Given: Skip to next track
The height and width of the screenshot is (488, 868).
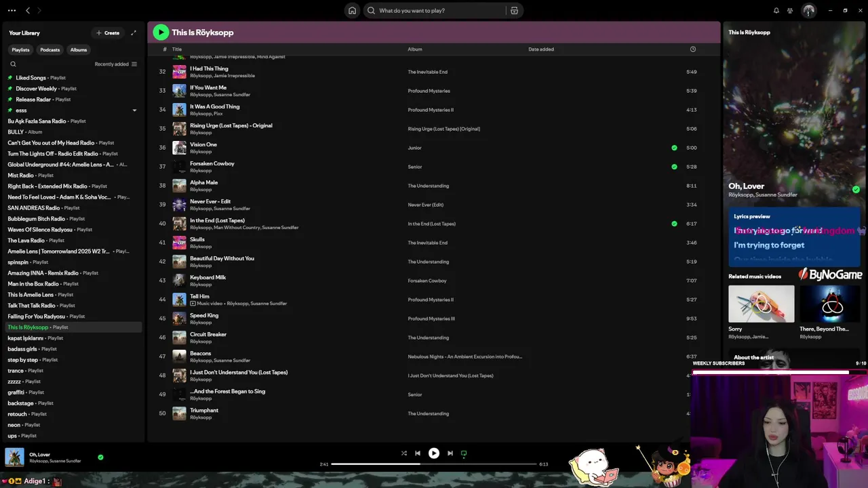Looking at the screenshot, I should (450, 453).
